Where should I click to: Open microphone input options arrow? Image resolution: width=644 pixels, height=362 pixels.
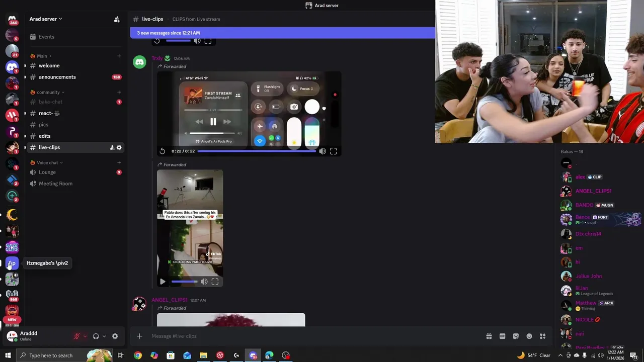(x=85, y=336)
